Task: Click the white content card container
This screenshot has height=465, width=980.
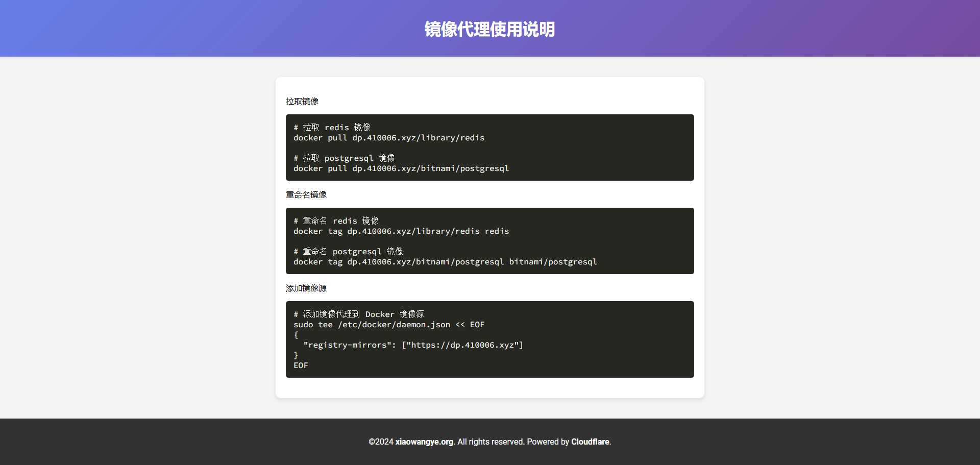Action: [489, 238]
